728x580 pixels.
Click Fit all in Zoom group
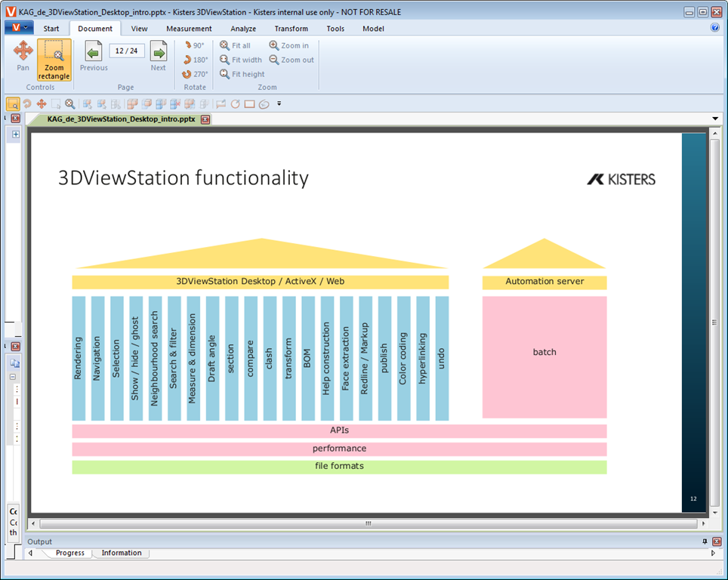(235, 45)
